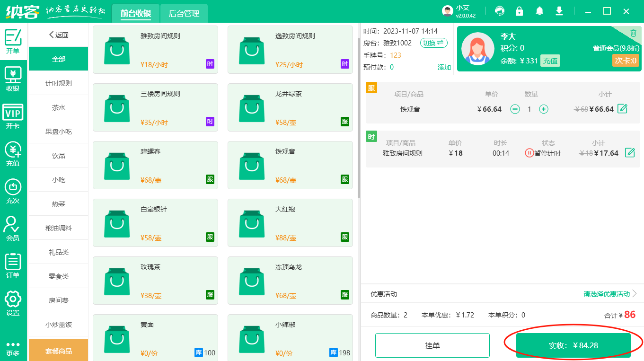Expand 请选择优惠活动 promotion selector
The height and width of the screenshot is (361, 644).
610,294
